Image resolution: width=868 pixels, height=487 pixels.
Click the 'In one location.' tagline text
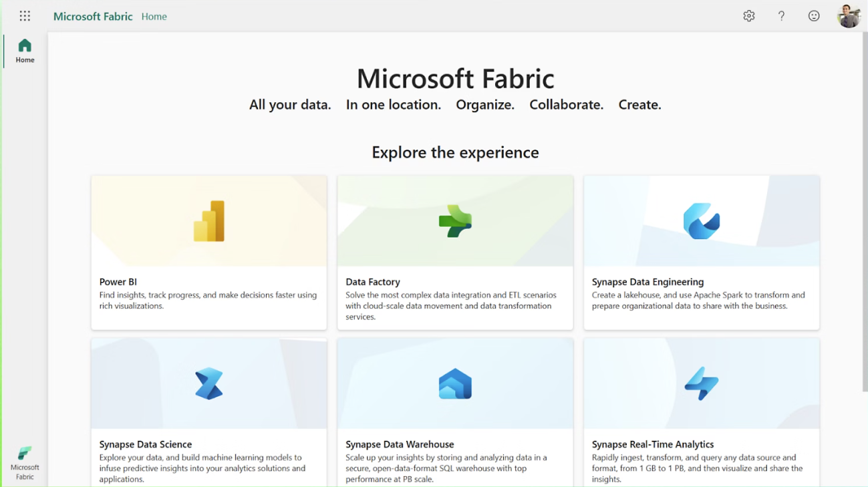click(x=394, y=105)
